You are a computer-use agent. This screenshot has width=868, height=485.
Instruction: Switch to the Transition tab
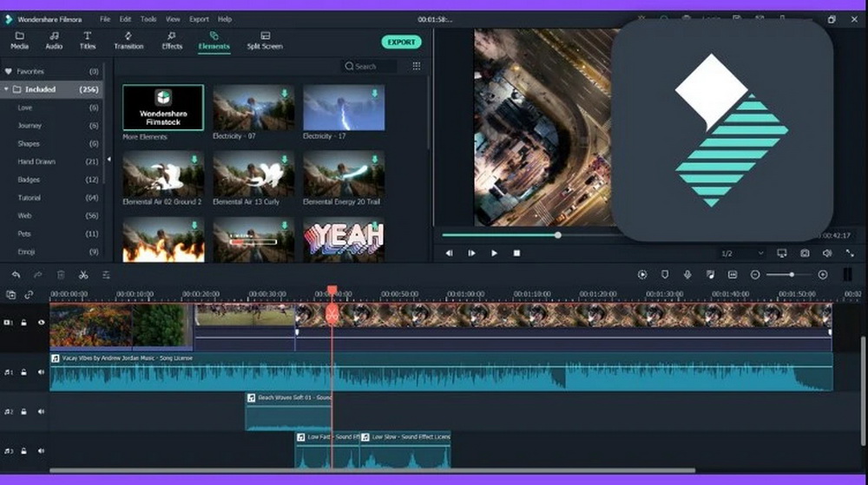pyautogui.click(x=128, y=41)
